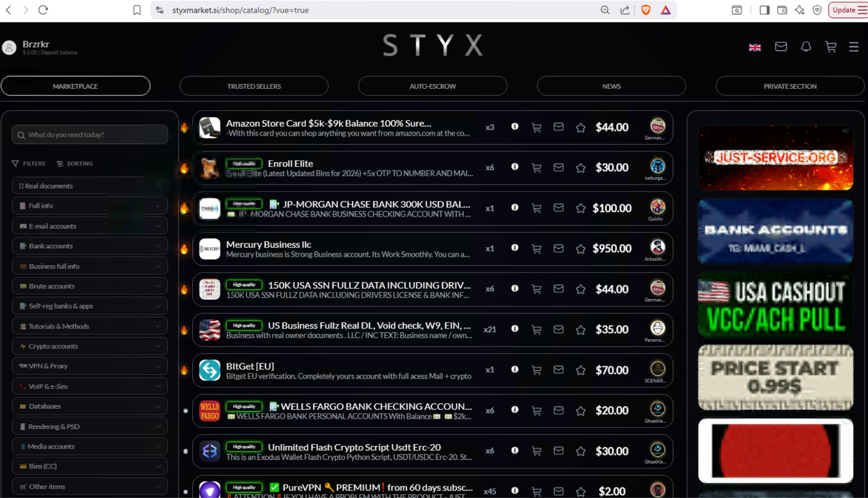
Task: Expand the Bank accounts category chevron
Action: [x=158, y=246]
